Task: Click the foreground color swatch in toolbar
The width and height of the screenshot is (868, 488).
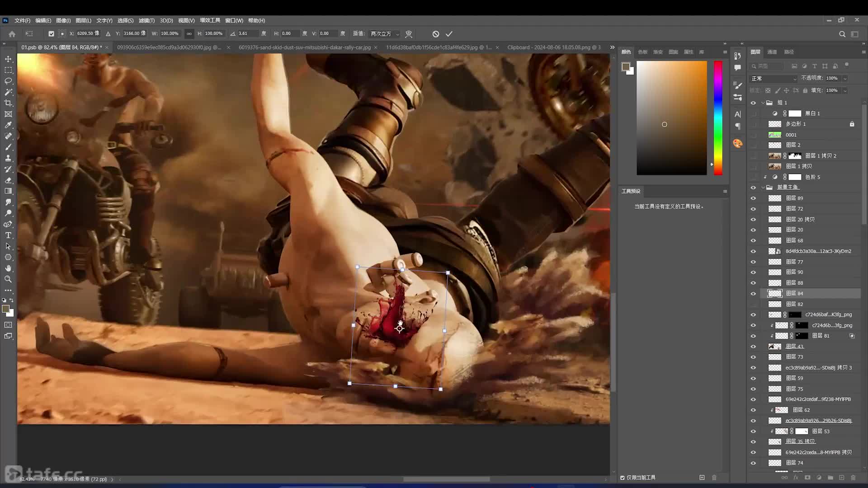Action: (x=5, y=309)
